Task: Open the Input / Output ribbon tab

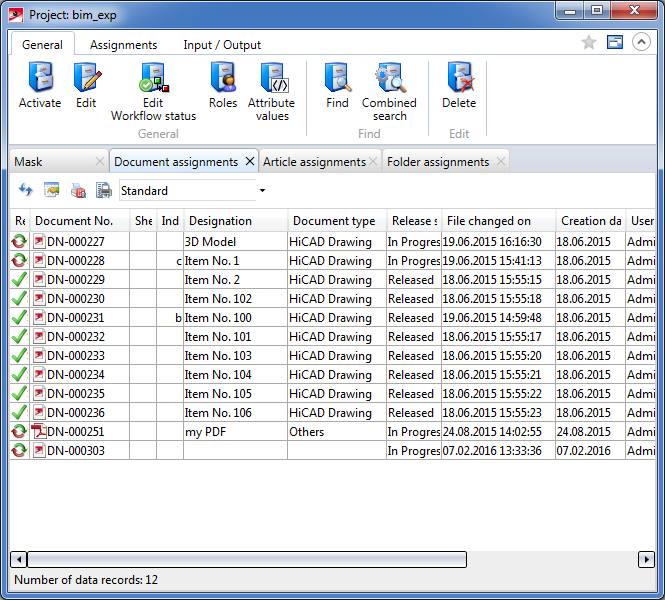Action: click(x=222, y=45)
